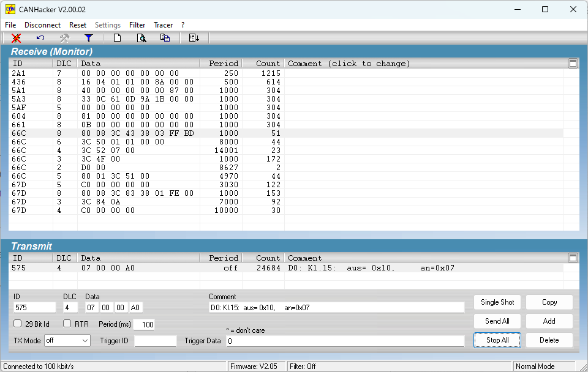Select 67D row with period 10000
Image resolution: width=588 pixels, height=372 pixels.
click(x=286, y=210)
